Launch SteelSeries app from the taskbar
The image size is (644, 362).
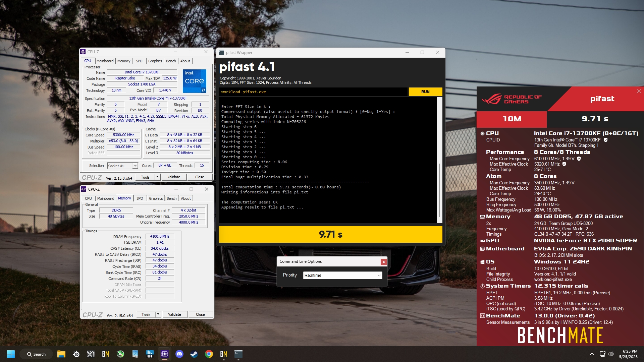[x=76, y=354]
